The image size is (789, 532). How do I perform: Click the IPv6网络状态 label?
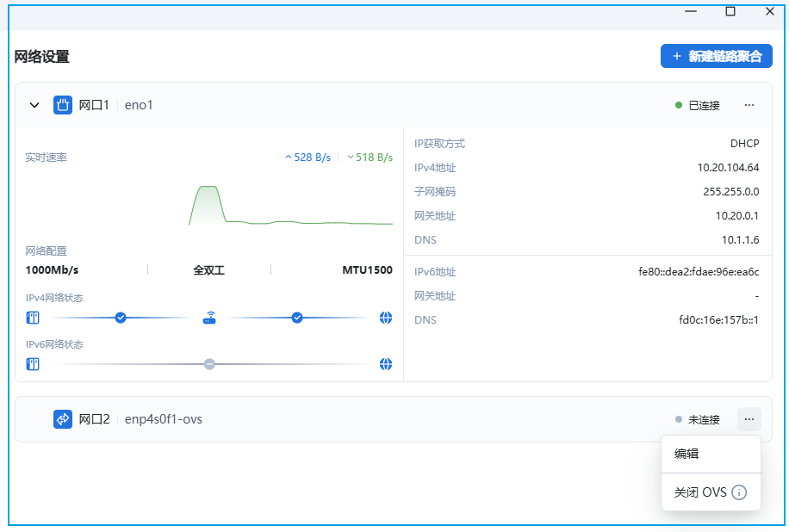tap(54, 344)
